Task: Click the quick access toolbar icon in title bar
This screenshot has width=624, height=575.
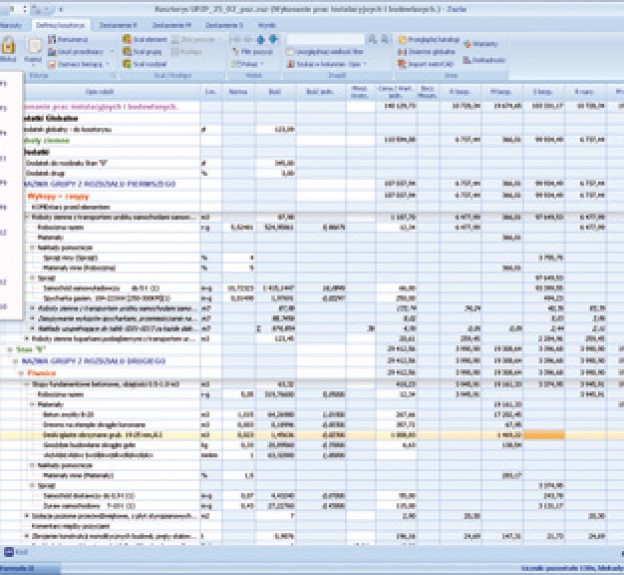Action: point(37,9)
